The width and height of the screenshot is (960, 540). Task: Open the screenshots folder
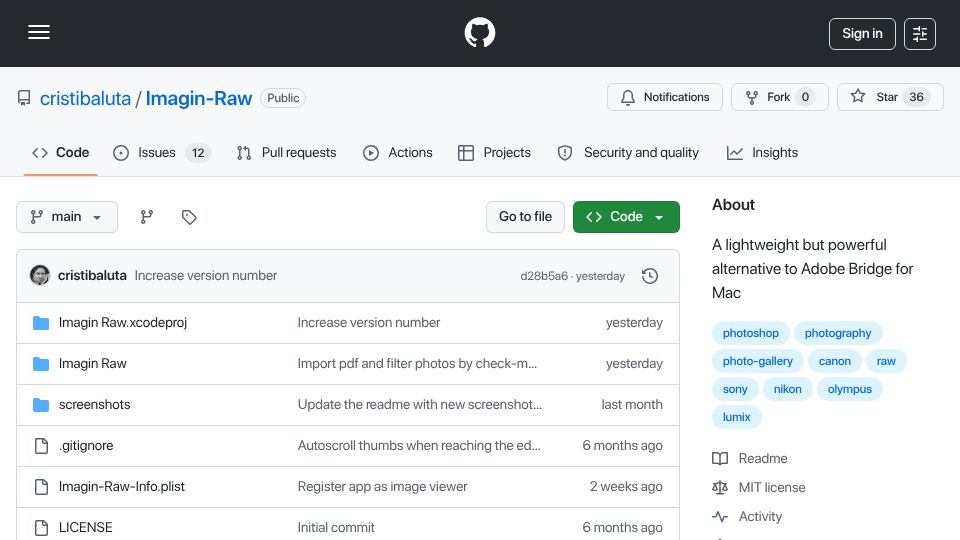point(94,405)
